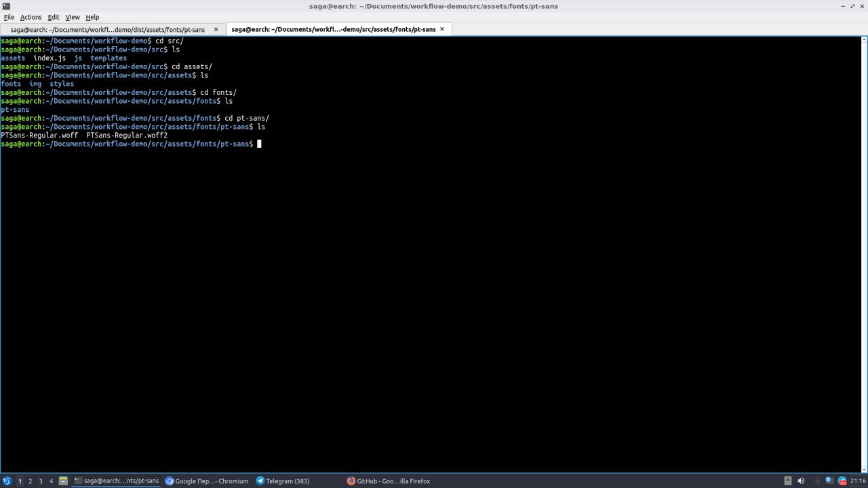This screenshot has height=488, width=868.
Task: Click the styles directory listing entry
Action: click(62, 84)
